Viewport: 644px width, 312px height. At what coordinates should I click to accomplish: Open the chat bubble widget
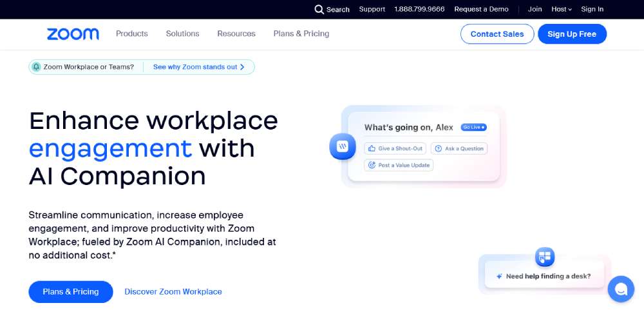point(621,289)
